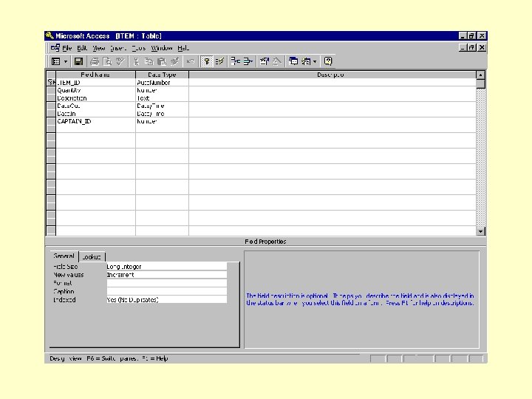Image resolution: width=532 pixels, height=399 pixels.
Task: Click the Format Painter brush icon
Action: tap(174, 61)
